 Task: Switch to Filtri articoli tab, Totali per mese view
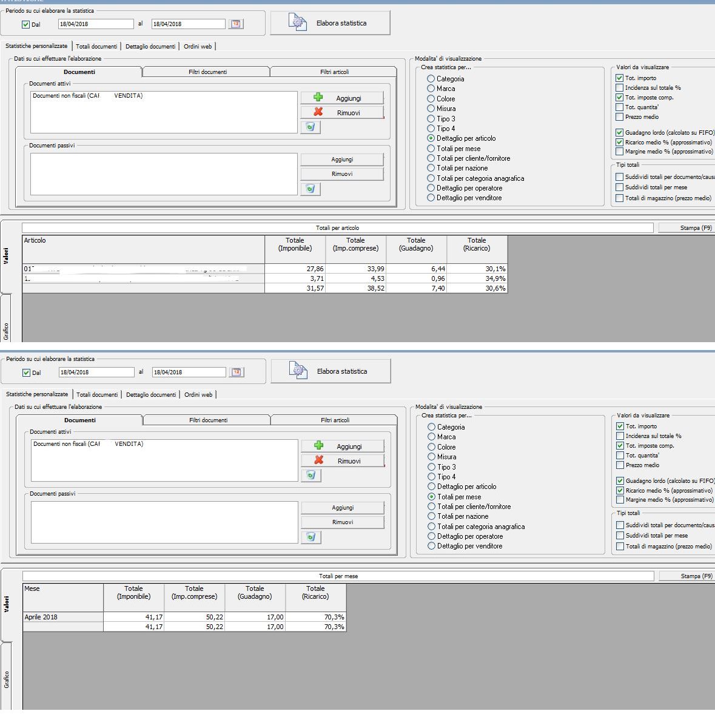tap(335, 420)
